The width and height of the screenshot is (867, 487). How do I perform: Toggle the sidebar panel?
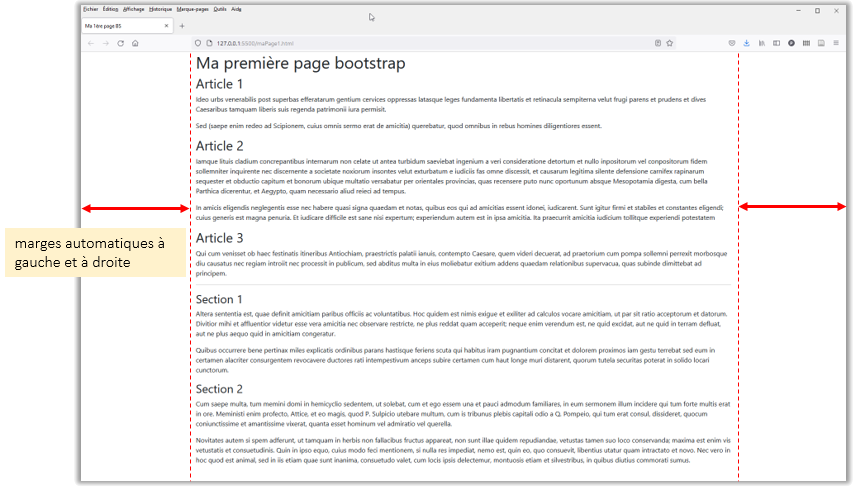tap(776, 43)
